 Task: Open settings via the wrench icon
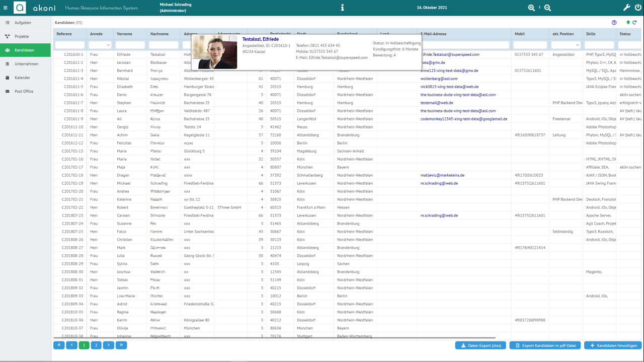[626, 8]
